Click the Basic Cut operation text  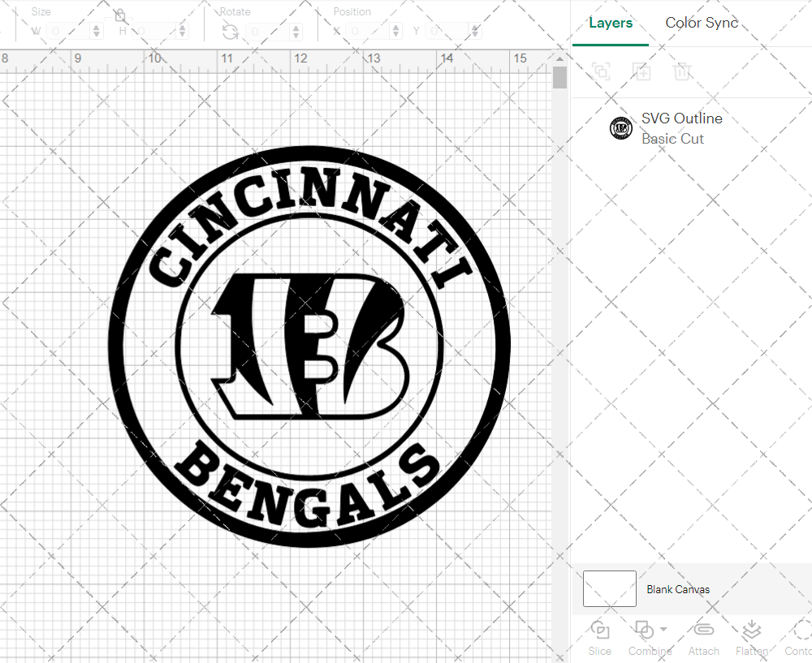(672, 139)
